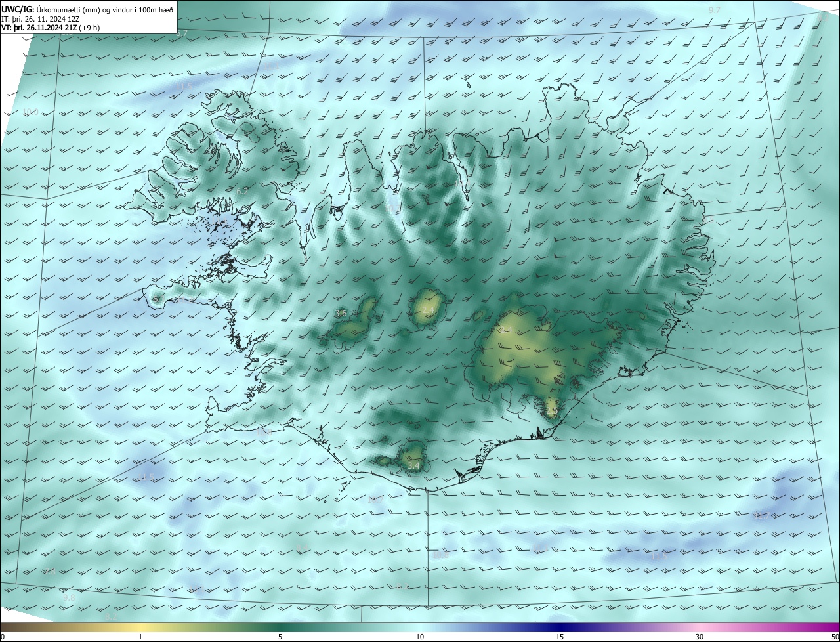Click the '1' tick on the color scale
The image size is (840, 642).
pos(140,637)
